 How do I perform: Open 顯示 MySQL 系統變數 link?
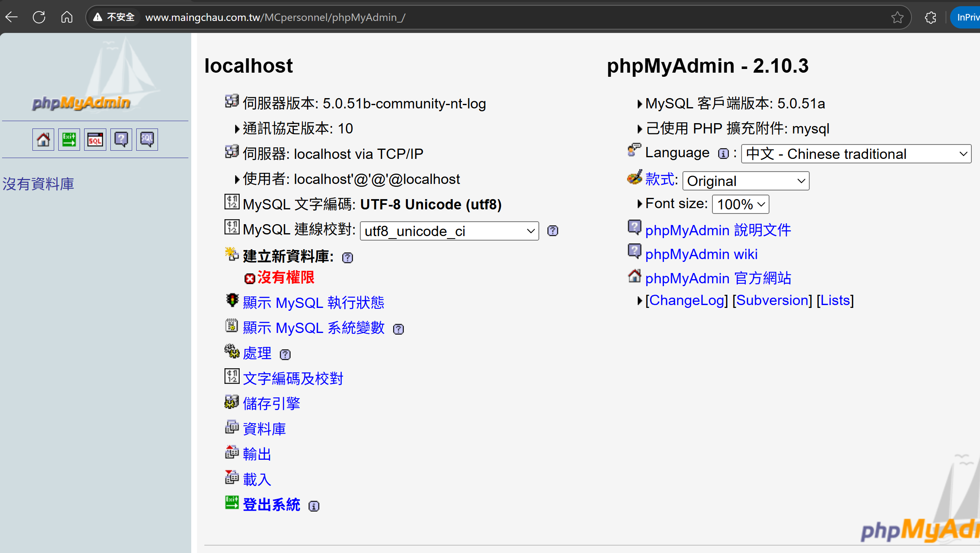[x=314, y=328]
